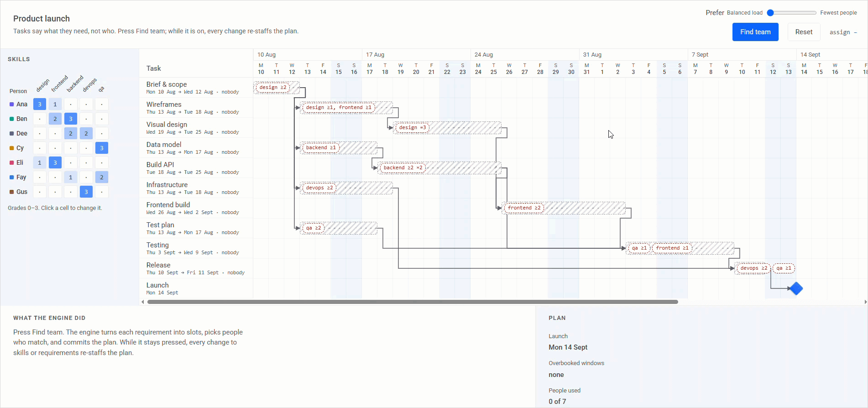Select the 'backend ≥2 ×2' chip on Build API
868x408 pixels.
tap(403, 167)
